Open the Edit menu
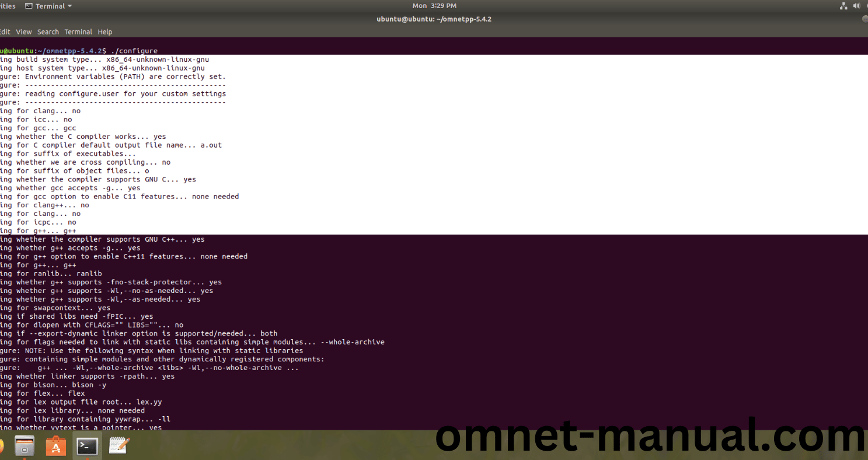The width and height of the screenshot is (868, 460). click(5, 32)
